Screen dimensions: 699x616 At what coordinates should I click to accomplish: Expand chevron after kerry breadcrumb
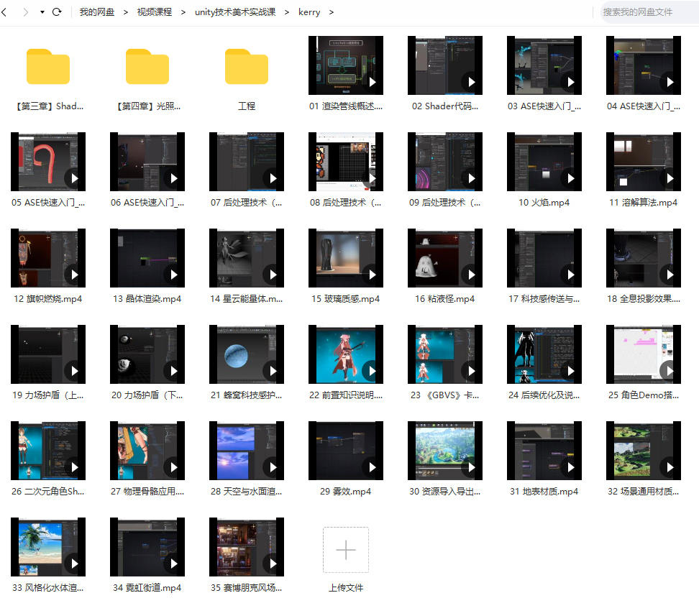[331, 12]
